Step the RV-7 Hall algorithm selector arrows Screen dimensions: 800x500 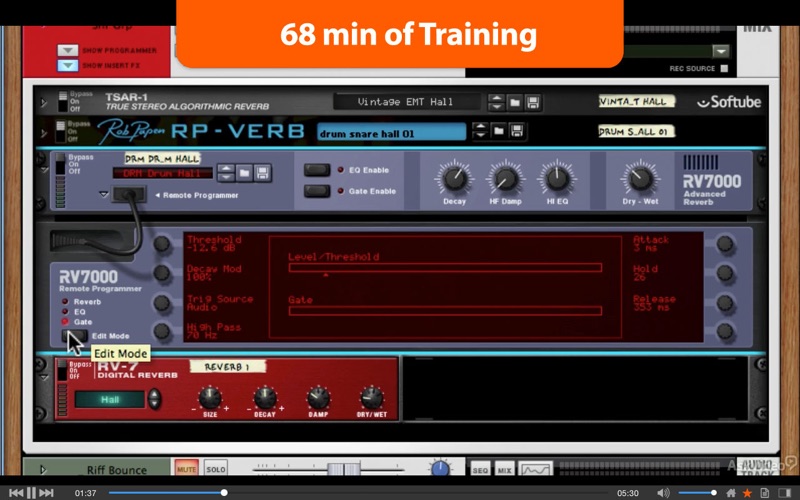[x=154, y=398]
